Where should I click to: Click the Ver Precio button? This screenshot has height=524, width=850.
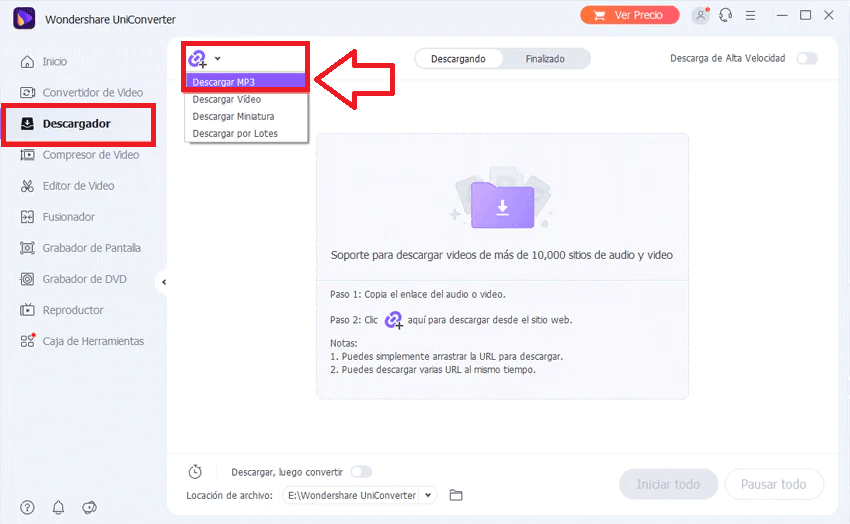[x=629, y=15]
